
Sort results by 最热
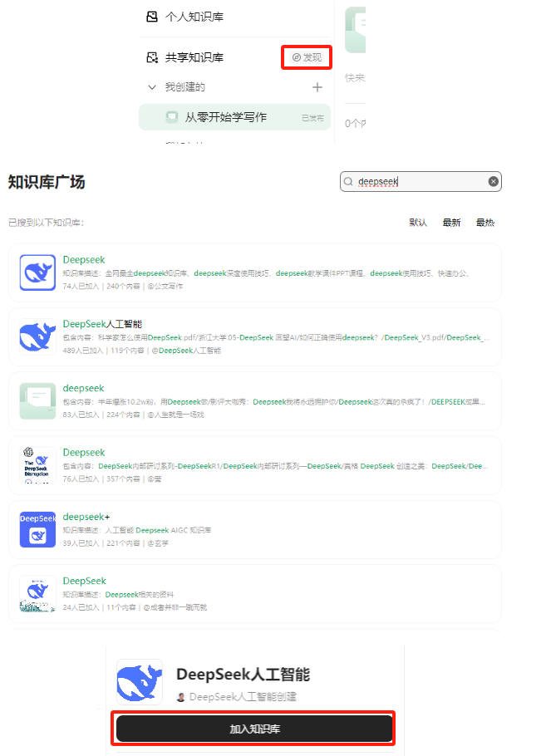tap(485, 223)
